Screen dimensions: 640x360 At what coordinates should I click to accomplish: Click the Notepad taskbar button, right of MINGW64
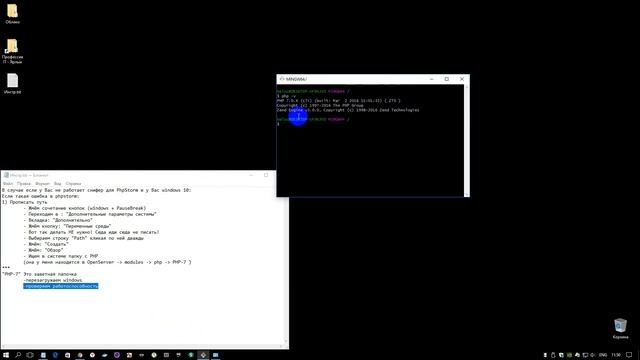click(x=216, y=355)
